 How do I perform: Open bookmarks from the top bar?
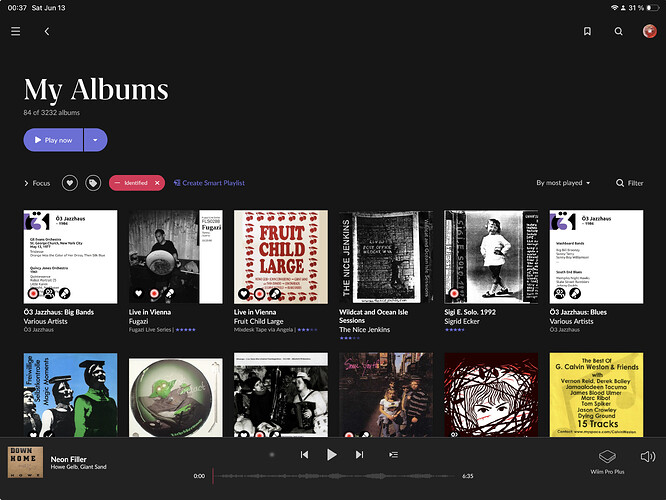point(587,31)
